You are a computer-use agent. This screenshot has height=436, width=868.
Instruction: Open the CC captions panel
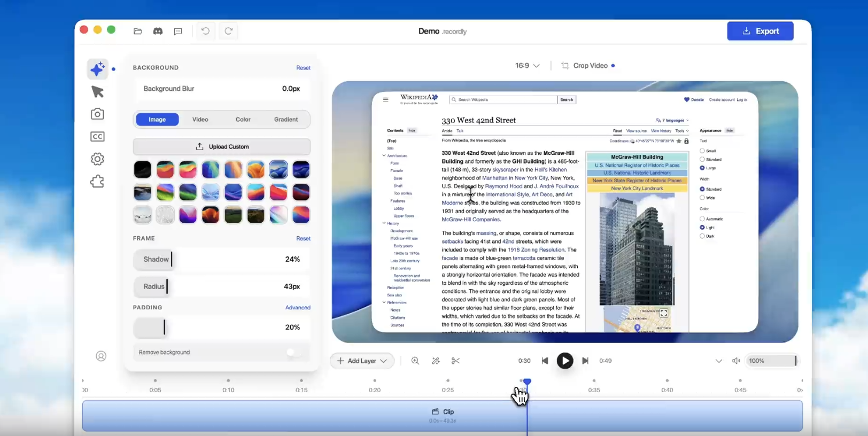[x=97, y=137]
